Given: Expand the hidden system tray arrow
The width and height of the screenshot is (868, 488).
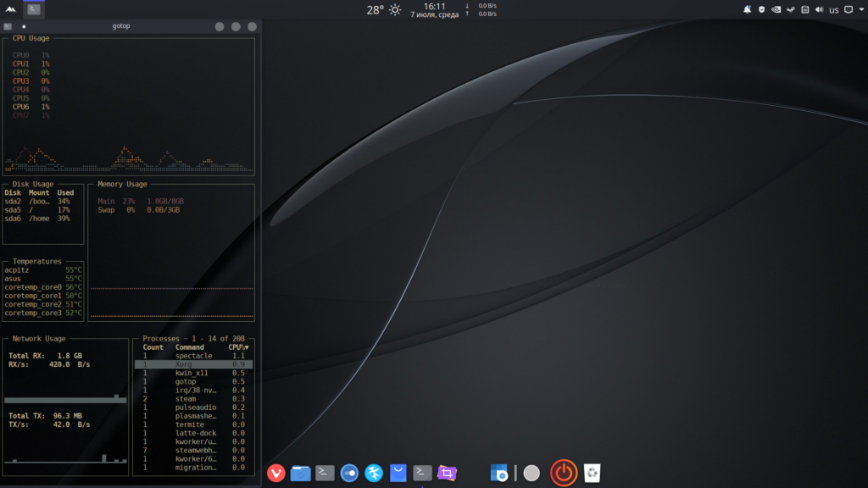Looking at the screenshot, I should tap(862, 9).
